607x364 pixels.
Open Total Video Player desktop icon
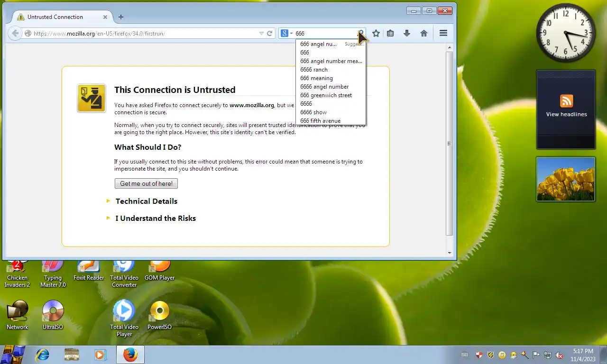click(x=124, y=318)
